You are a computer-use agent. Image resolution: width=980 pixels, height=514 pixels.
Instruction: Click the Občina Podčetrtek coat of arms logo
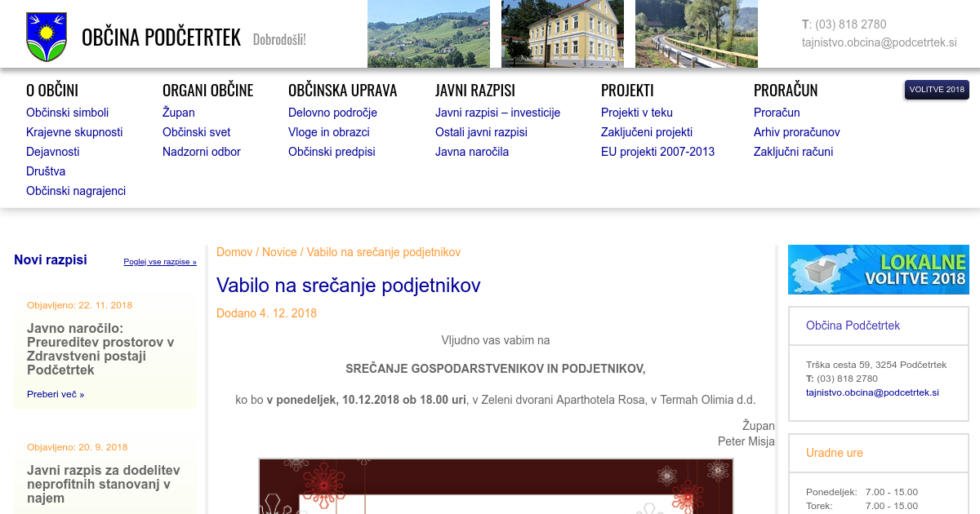coord(47,37)
